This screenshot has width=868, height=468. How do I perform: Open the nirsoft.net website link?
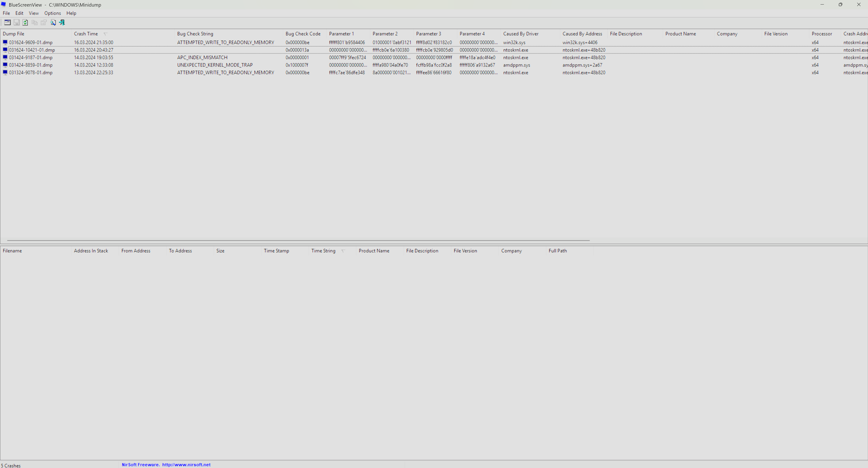click(186, 464)
